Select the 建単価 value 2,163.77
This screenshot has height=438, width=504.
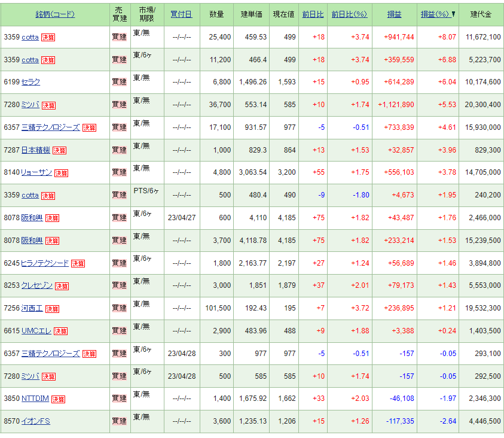click(253, 263)
